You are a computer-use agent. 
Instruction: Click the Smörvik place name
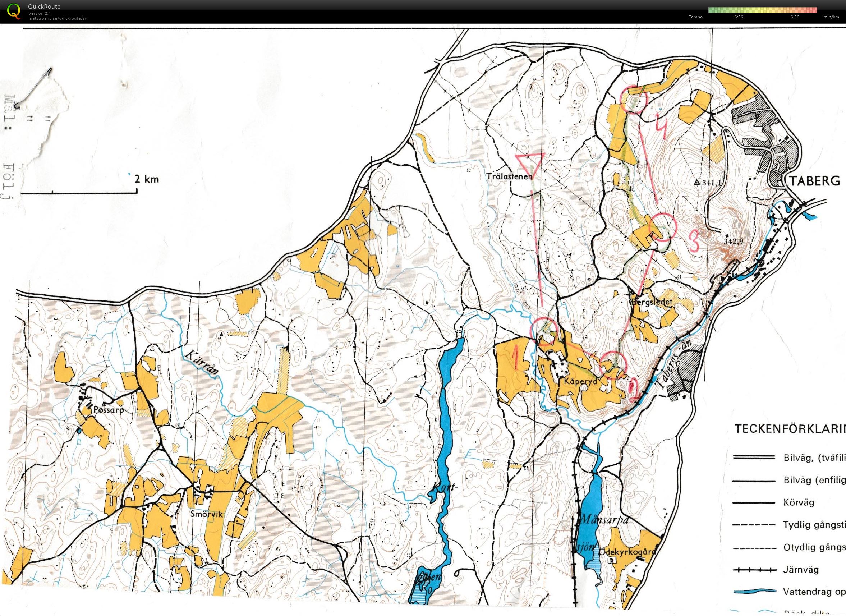[206, 515]
